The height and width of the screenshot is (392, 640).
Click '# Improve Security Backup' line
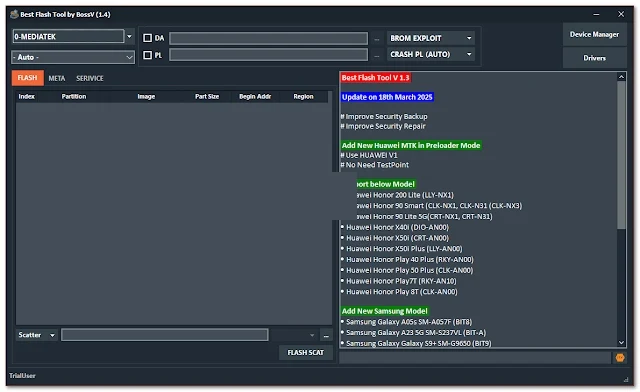click(x=384, y=117)
